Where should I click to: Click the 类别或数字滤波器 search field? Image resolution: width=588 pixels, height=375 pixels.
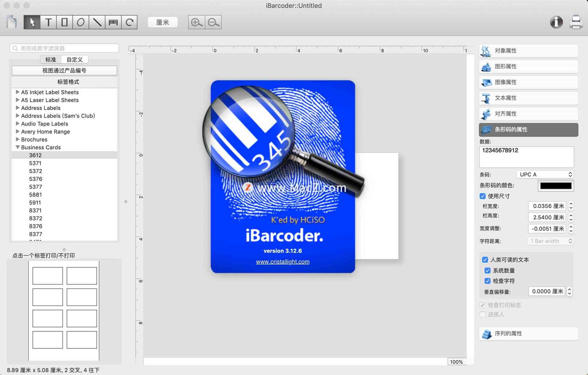pyautogui.click(x=64, y=48)
